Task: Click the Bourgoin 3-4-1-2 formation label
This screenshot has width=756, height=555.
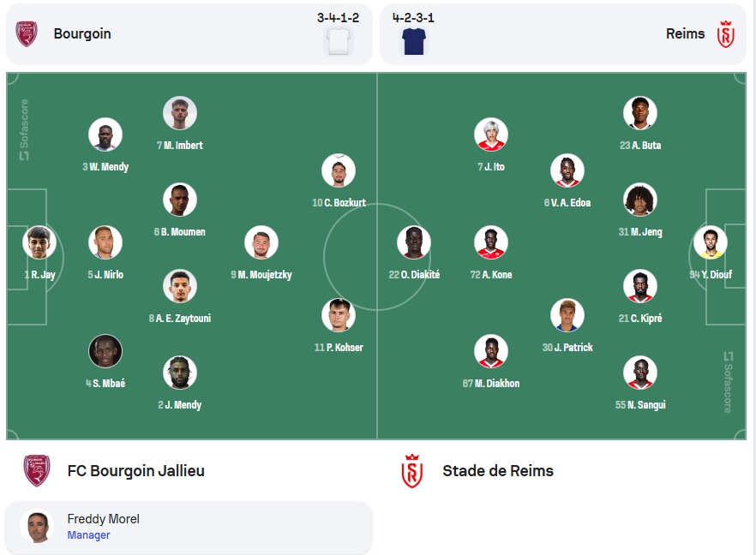Action: pos(338,18)
